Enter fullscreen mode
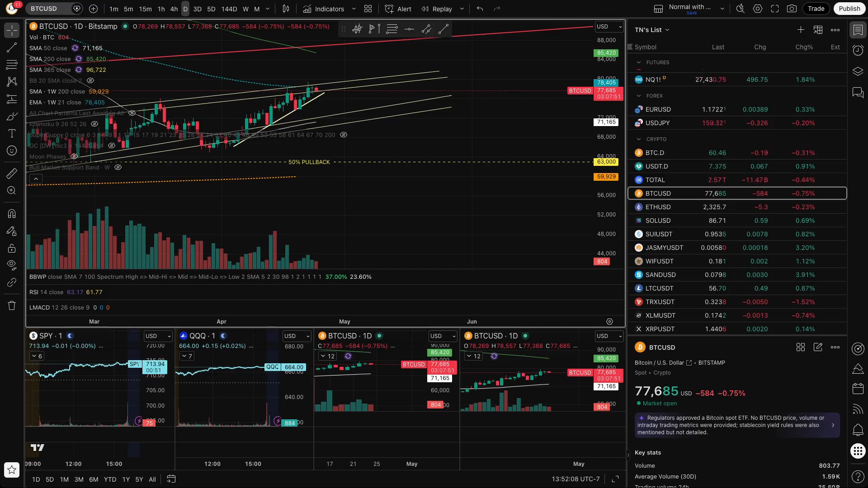868x488 pixels. click(x=775, y=9)
